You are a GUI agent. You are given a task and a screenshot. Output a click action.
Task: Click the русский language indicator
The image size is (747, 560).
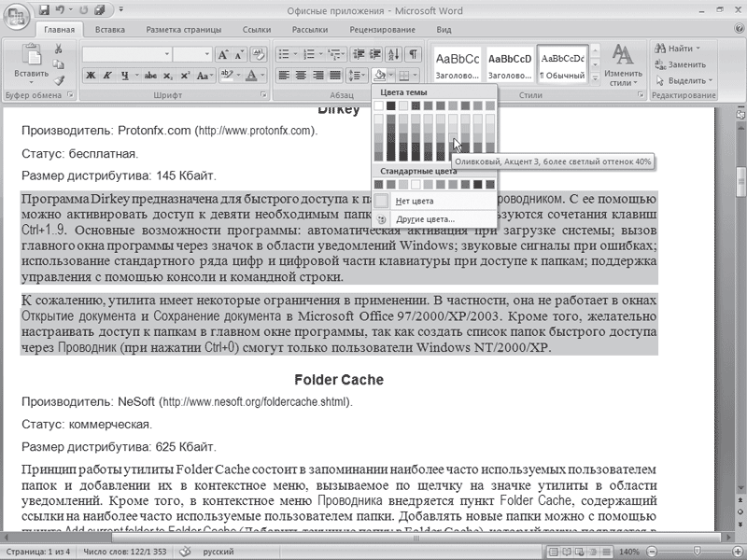click(x=218, y=552)
